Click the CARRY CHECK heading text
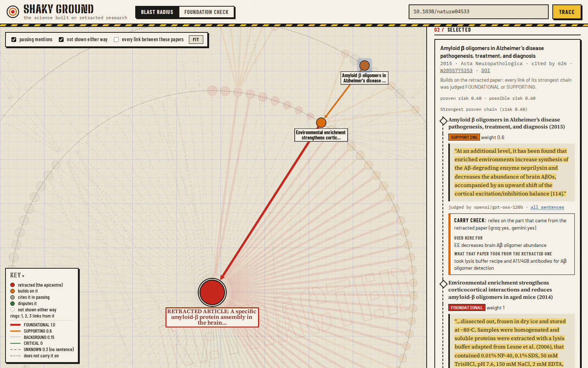The image size is (588, 368). click(470, 220)
